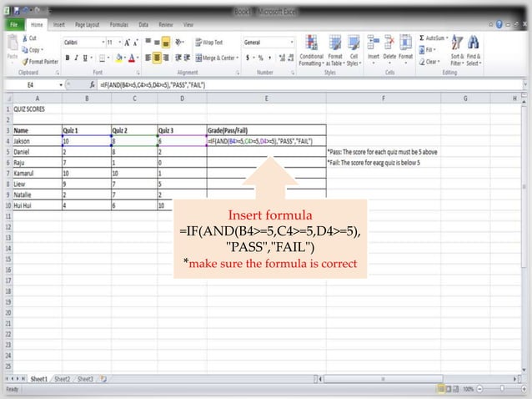Click the Copy icon
This screenshot has width=532, height=399.
[x=25, y=50]
